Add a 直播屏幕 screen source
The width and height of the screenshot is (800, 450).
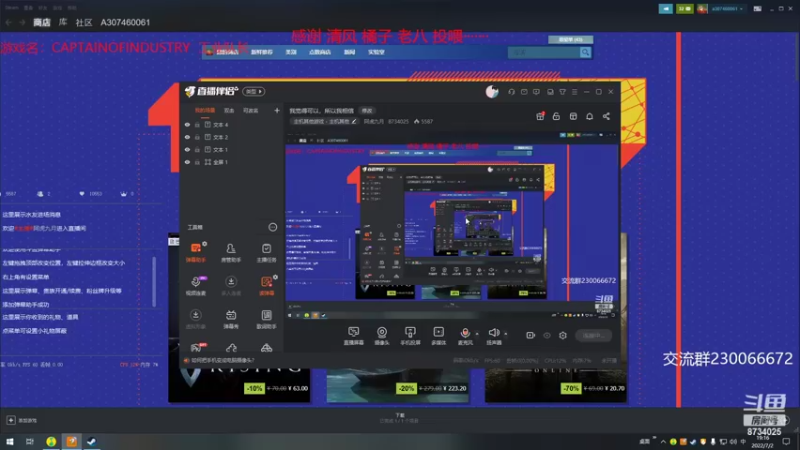tap(354, 336)
